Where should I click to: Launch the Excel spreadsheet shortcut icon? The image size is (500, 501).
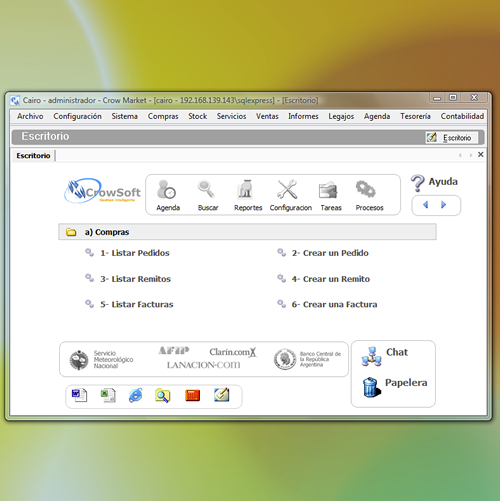click(108, 396)
